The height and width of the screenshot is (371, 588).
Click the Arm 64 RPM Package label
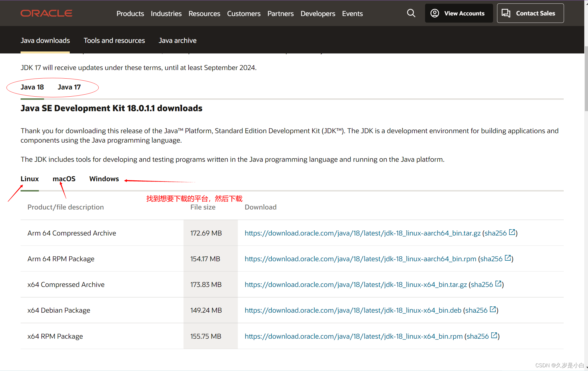[x=61, y=259]
